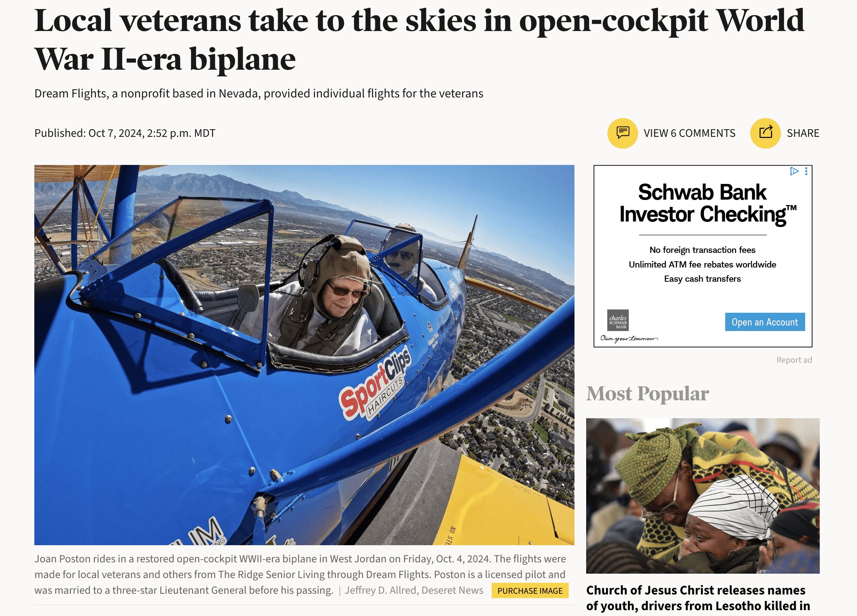Click the Most Popular section heading
The image size is (857, 616).
coord(647,393)
